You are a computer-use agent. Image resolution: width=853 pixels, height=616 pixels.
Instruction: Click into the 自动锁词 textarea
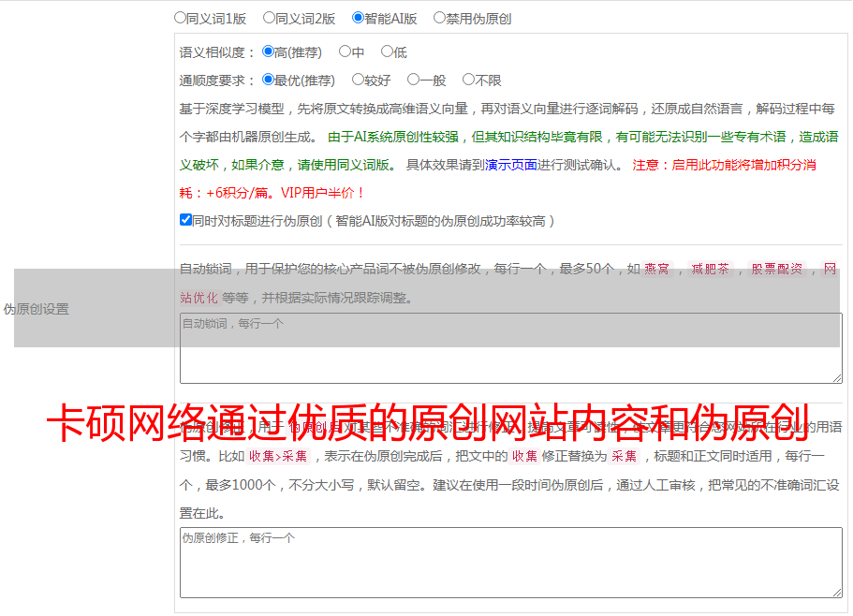coord(511,348)
